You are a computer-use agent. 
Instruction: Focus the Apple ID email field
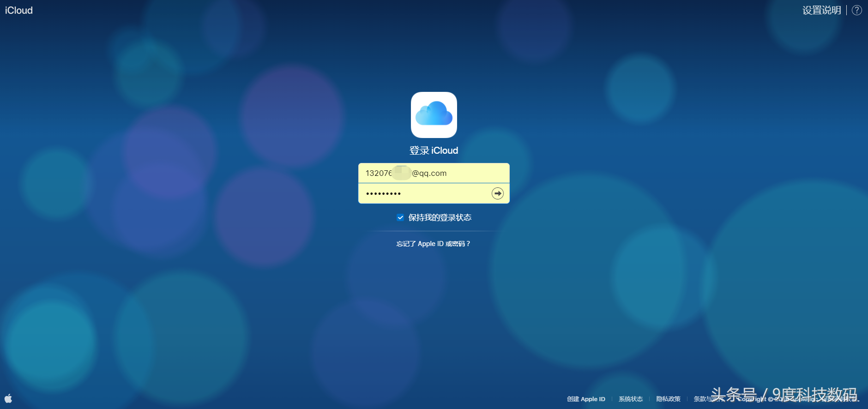(434, 173)
